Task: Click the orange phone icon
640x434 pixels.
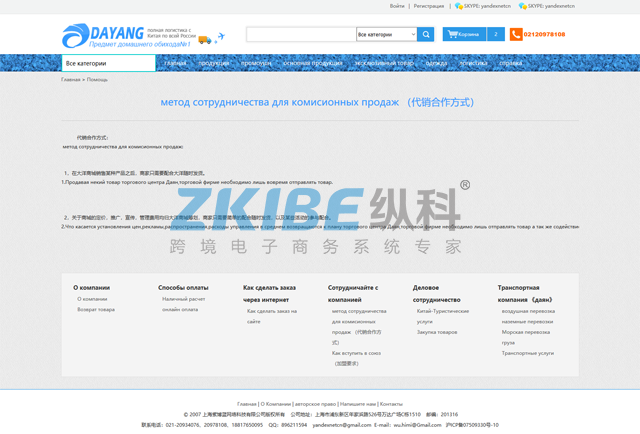Action: click(x=516, y=34)
